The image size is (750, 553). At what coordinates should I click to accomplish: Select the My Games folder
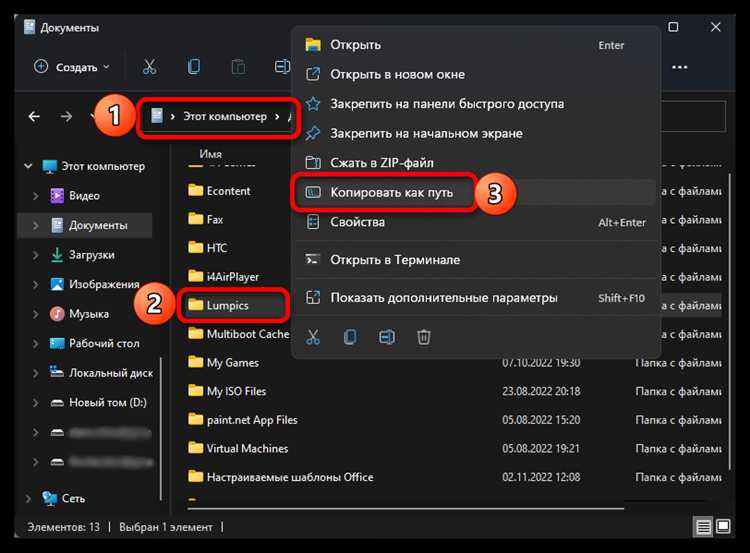pyautogui.click(x=232, y=363)
